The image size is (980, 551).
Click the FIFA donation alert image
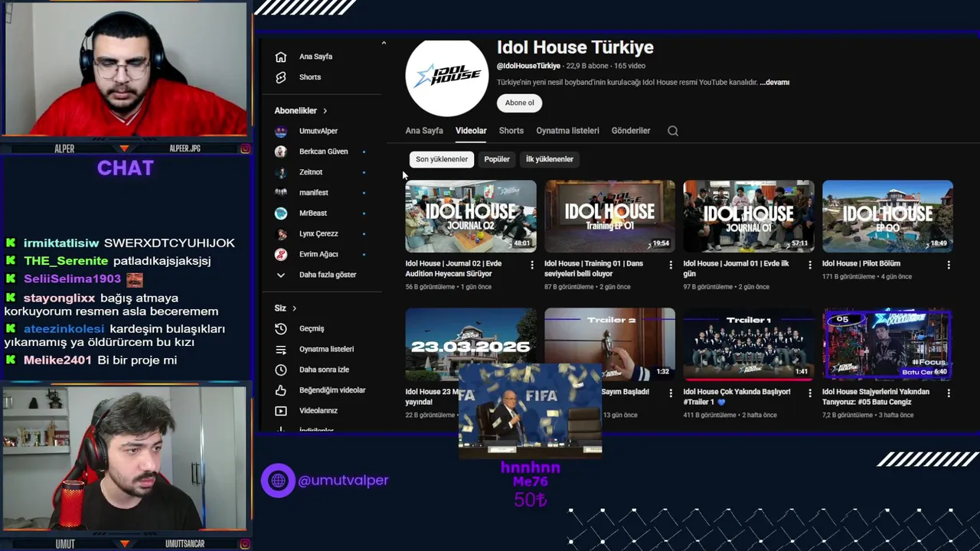530,411
